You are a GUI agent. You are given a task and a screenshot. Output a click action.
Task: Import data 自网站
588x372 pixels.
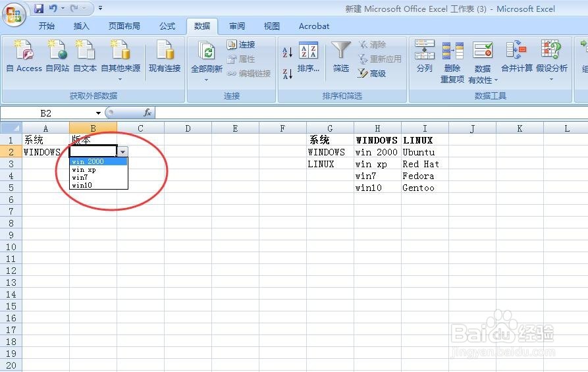pyautogui.click(x=57, y=56)
